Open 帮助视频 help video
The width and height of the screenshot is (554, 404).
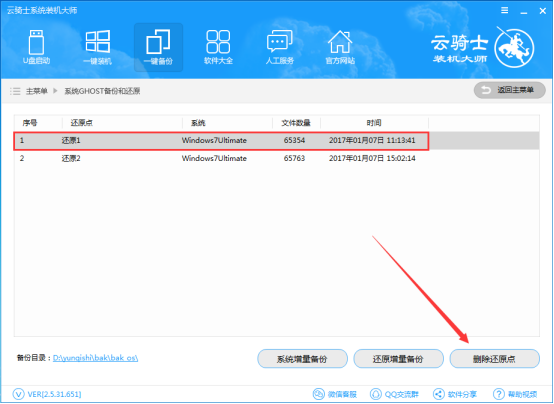[x=515, y=394]
